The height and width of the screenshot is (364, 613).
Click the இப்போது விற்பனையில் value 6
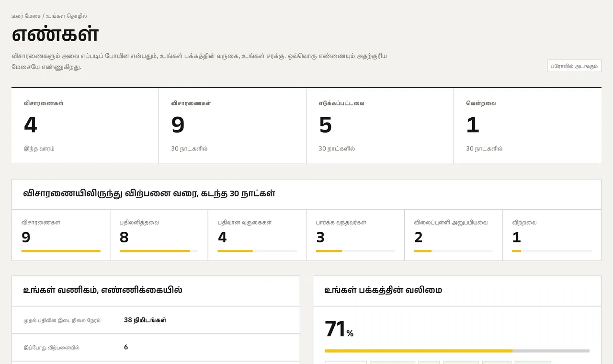pyautogui.click(x=126, y=347)
